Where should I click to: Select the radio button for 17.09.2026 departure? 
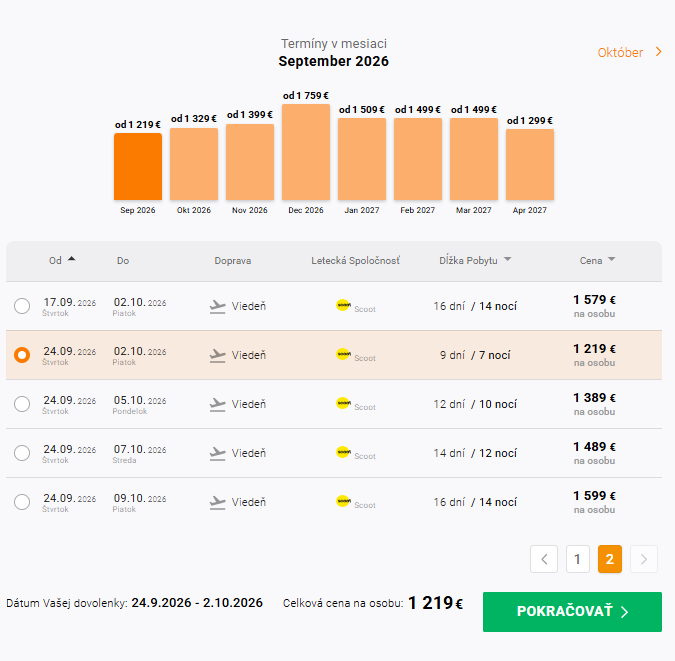22,306
